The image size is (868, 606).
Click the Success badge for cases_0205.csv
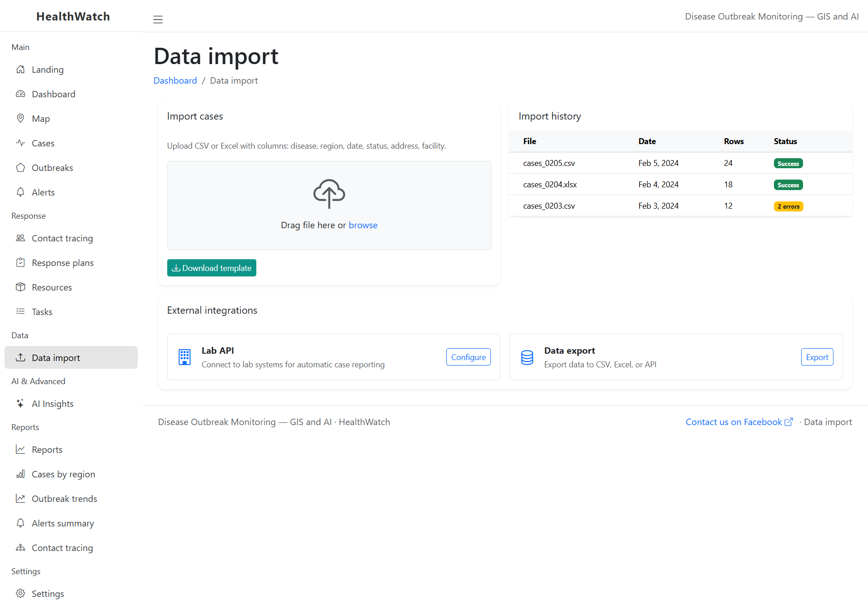point(788,163)
